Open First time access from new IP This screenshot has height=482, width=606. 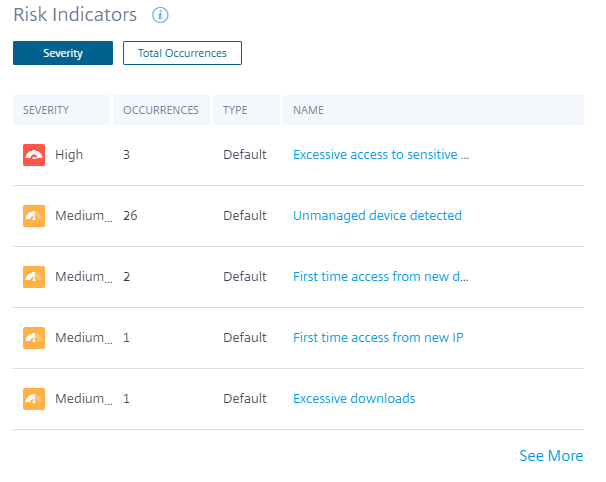[378, 338]
